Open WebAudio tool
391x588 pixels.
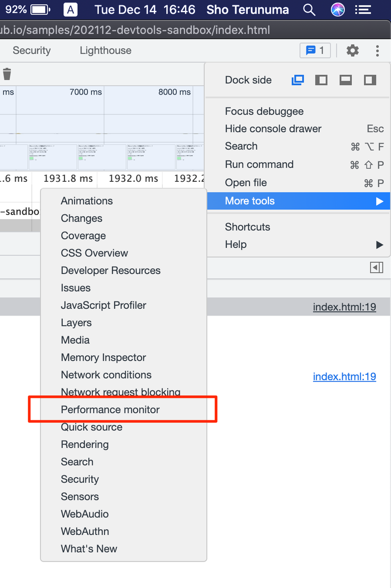click(x=124, y=514)
